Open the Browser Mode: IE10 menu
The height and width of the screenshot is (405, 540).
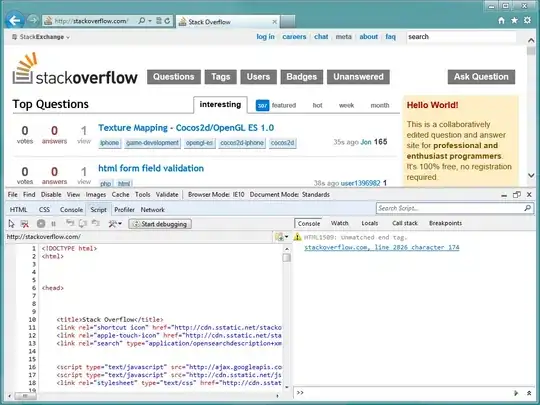click(216, 195)
